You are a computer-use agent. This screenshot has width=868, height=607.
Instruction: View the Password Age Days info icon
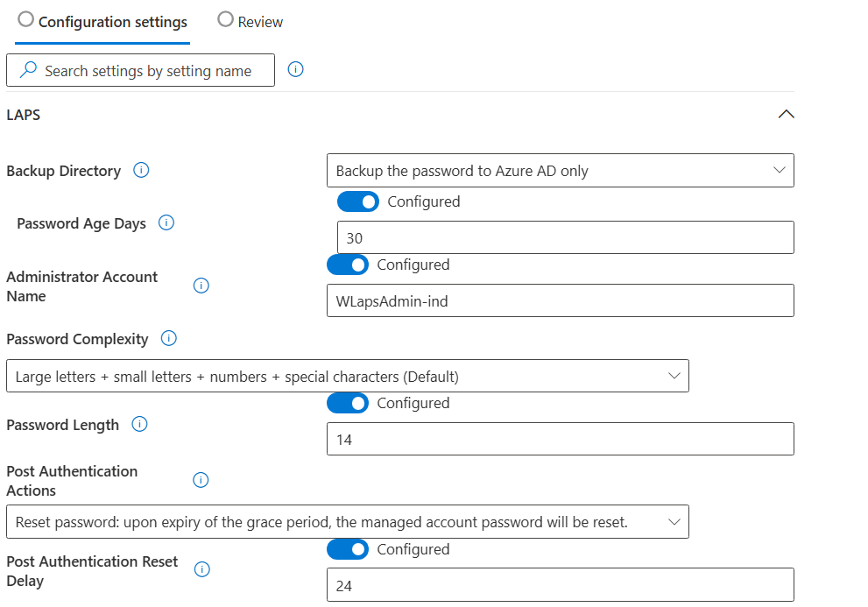pyautogui.click(x=166, y=223)
